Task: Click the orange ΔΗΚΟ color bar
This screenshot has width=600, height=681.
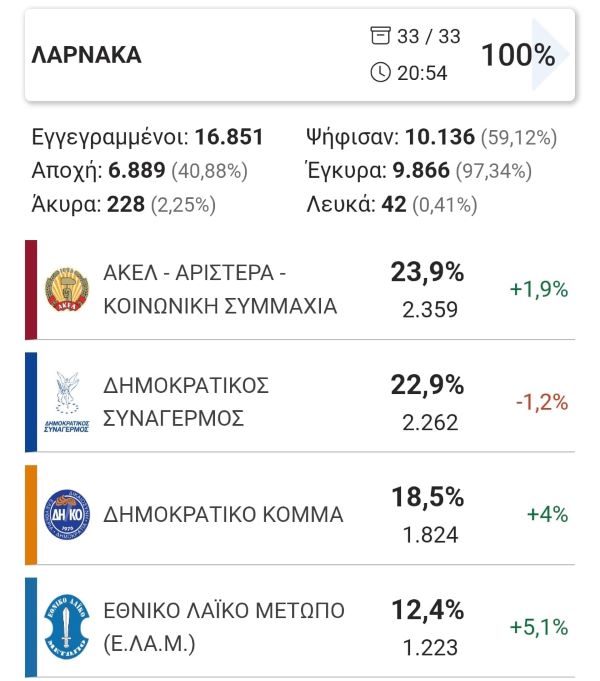Action: click(x=31, y=515)
